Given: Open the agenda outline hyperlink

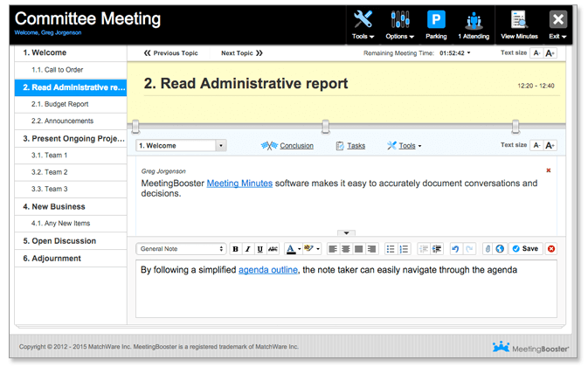Looking at the screenshot, I should [x=268, y=270].
